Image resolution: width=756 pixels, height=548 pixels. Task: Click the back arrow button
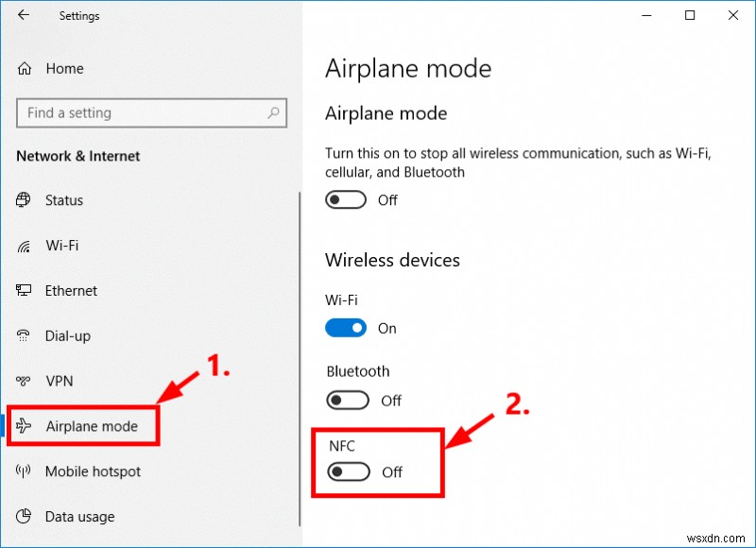23,15
